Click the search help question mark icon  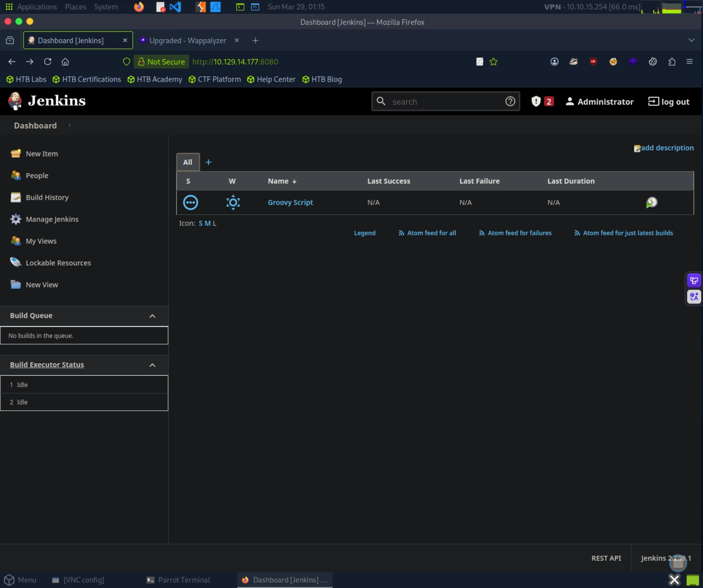tap(510, 101)
